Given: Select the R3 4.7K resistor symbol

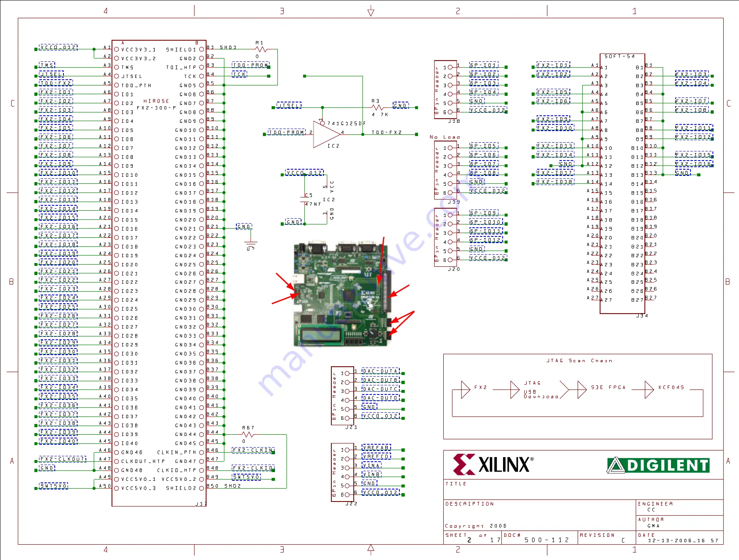Looking at the screenshot, I should (377, 107).
